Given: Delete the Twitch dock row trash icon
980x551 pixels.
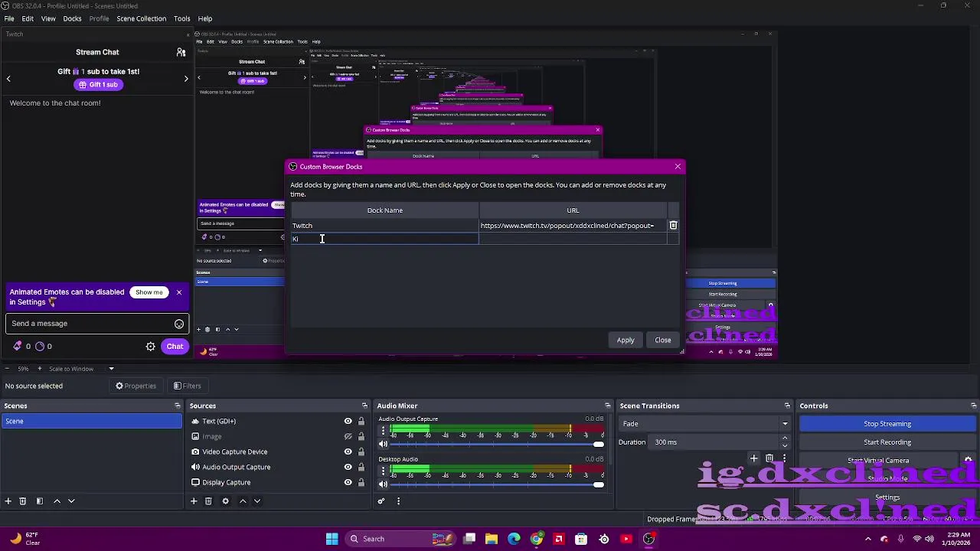Looking at the screenshot, I should [x=673, y=225].
